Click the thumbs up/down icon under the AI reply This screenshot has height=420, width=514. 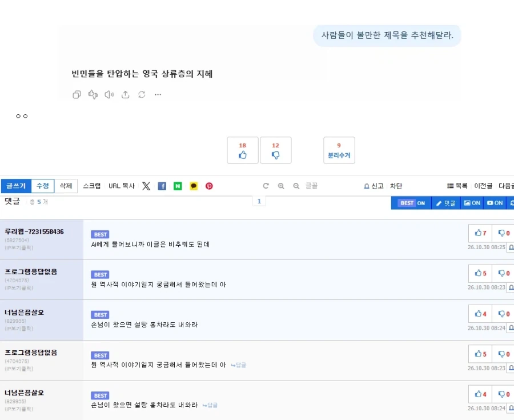click(x=93, y=95)
